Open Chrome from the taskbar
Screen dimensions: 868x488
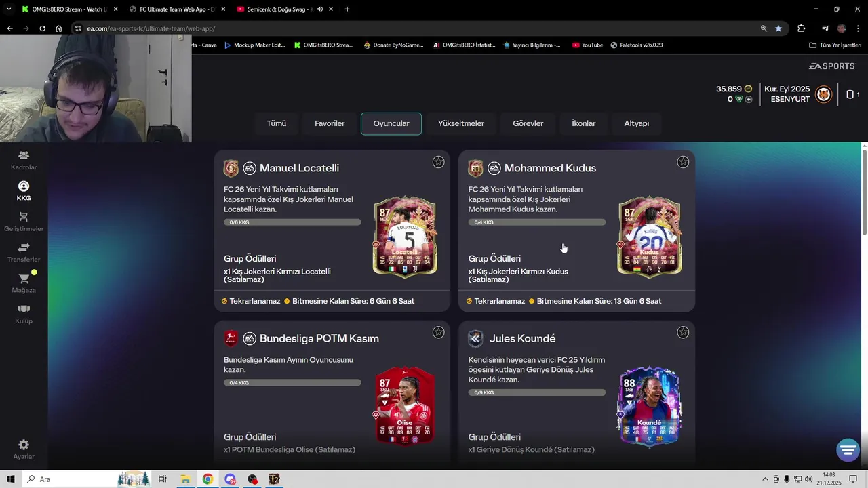208,479
